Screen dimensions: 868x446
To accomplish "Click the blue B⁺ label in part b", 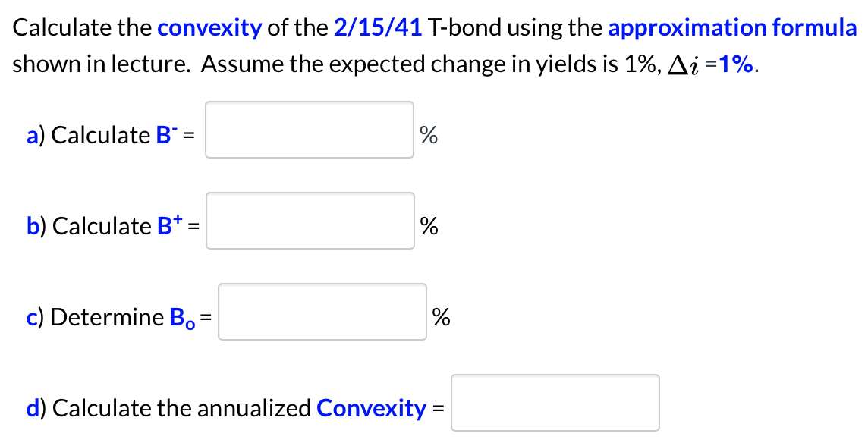I will (x=168, y=225).
